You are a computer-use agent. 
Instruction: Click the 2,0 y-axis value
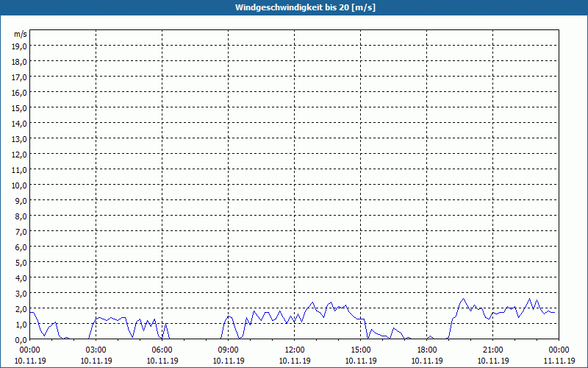point(21,308)
